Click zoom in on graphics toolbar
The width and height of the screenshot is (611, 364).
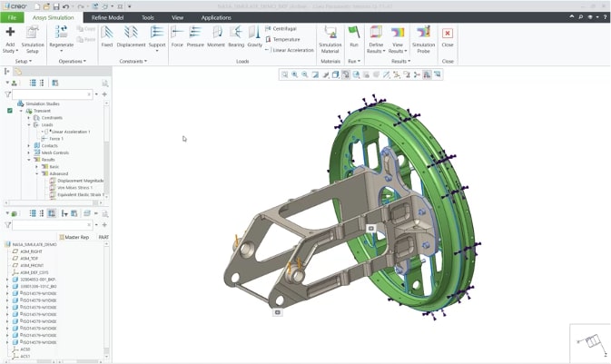click(294, 74)
